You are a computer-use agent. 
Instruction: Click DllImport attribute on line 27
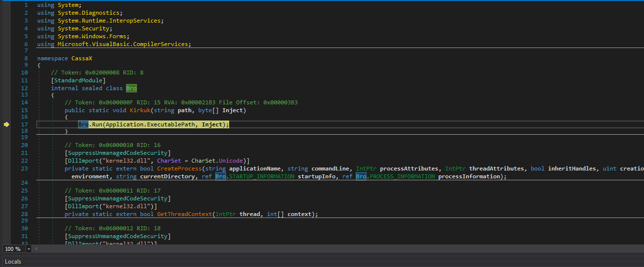point(82,206)
